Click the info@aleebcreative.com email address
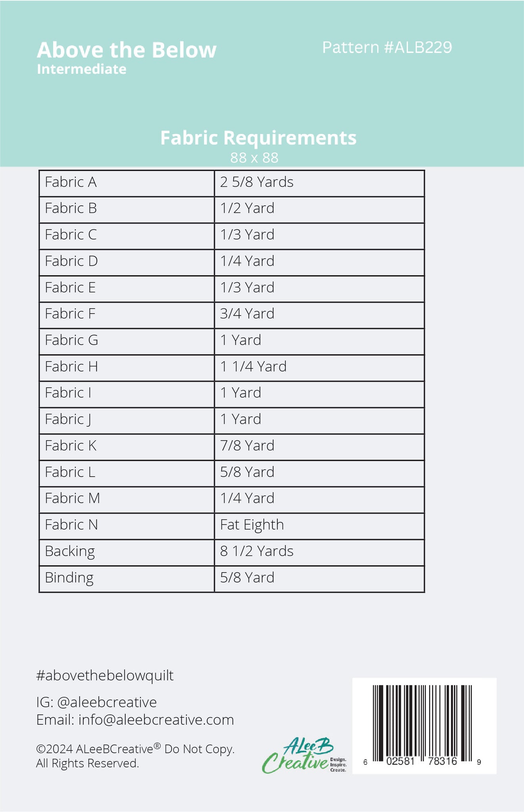 (156, 720)
